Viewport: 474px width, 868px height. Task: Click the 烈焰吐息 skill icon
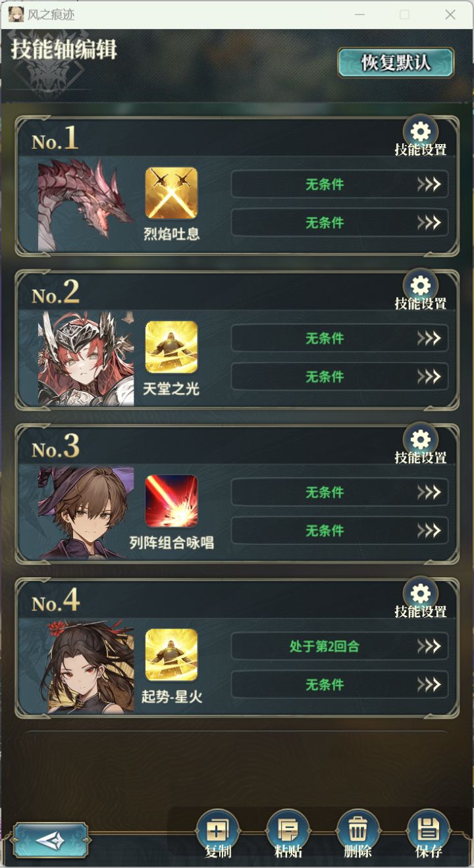pos(171,193)
